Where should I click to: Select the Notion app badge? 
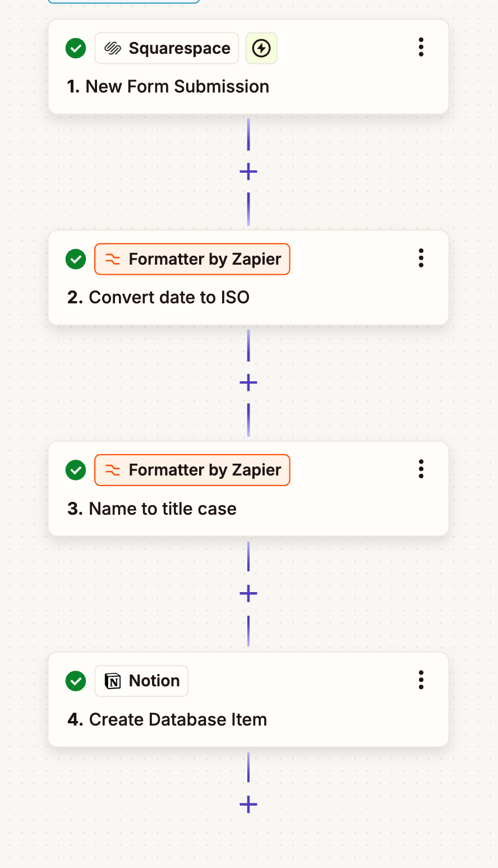141,681
